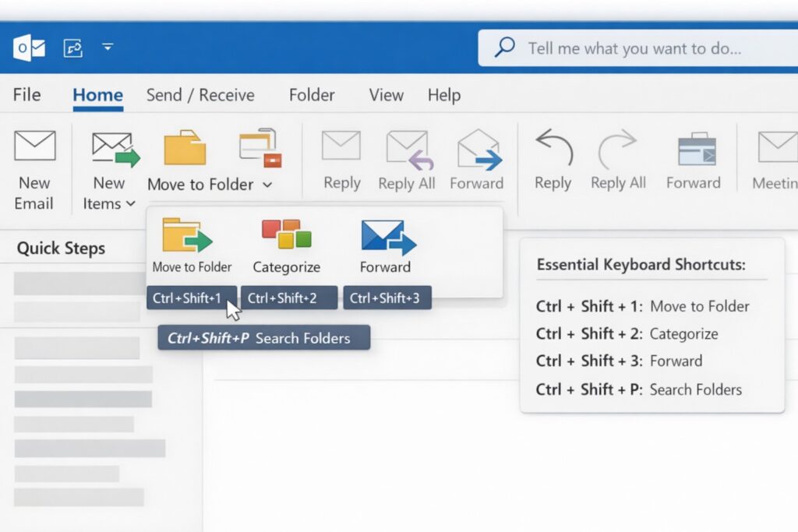Expand the quick access toolbar customize arrow
Viewport: 798px width, 532px height.
(108, 45)
